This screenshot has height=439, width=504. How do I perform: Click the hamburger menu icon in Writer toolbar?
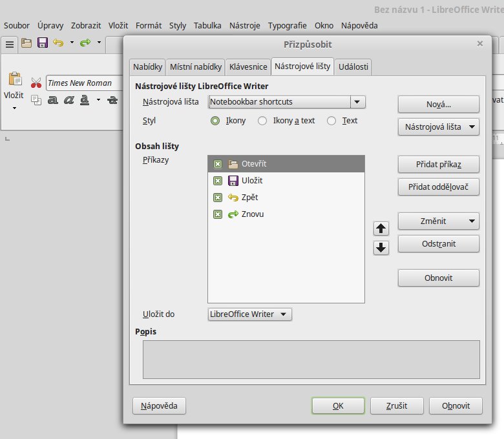[x=10, y=44]
